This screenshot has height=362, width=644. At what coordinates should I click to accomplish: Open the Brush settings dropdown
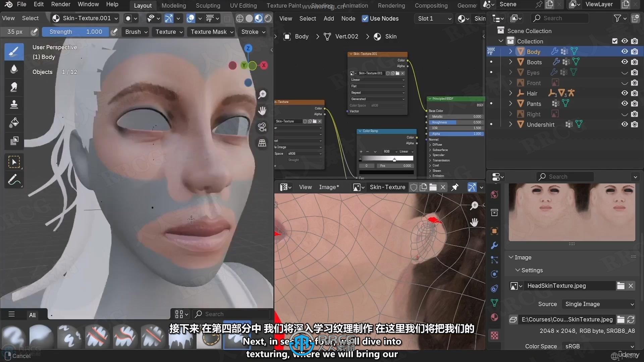(136, 32)
